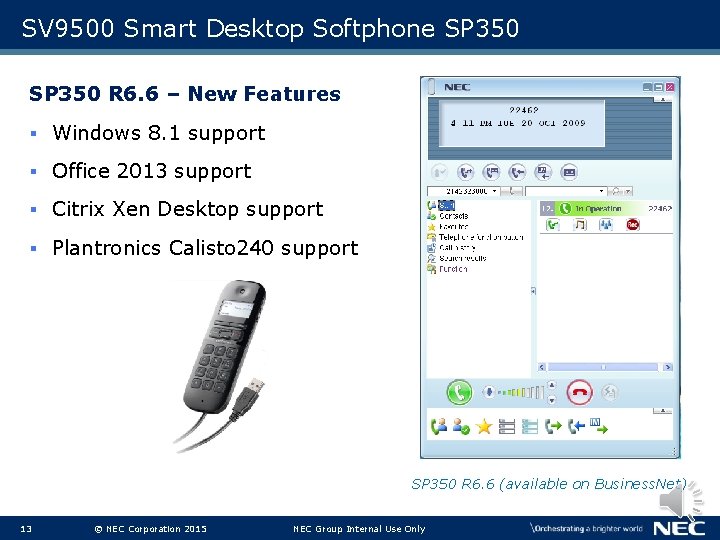Raise volume with the up arrow
720x540 pixels.
coord(552,385)
